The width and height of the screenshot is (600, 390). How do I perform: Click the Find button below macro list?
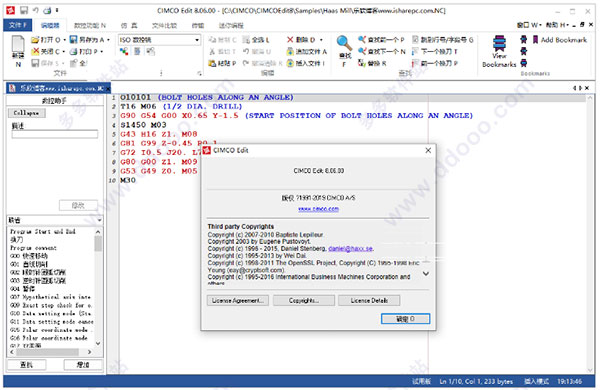[26, 365]
